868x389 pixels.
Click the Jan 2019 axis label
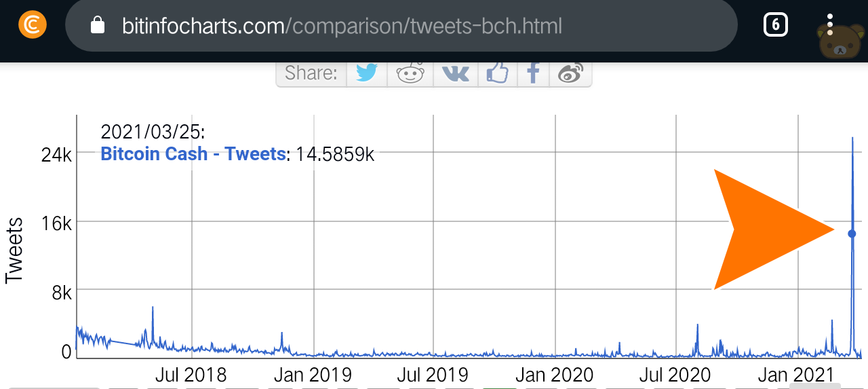tap(313, 374)
